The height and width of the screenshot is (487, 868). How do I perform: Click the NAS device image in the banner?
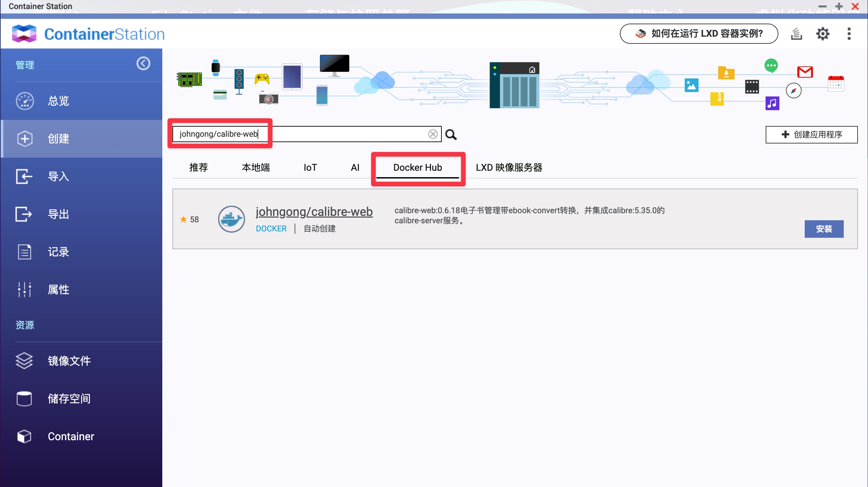pyautogui.click(x=514, y=85)
